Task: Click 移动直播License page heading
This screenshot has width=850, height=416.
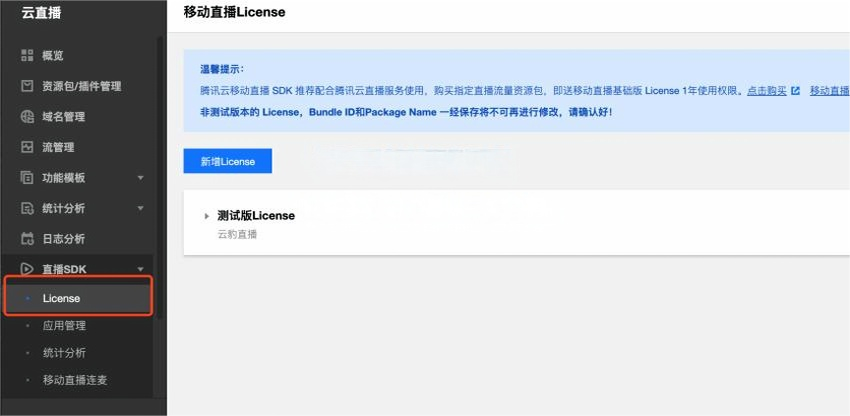Action: click(234, 12)
